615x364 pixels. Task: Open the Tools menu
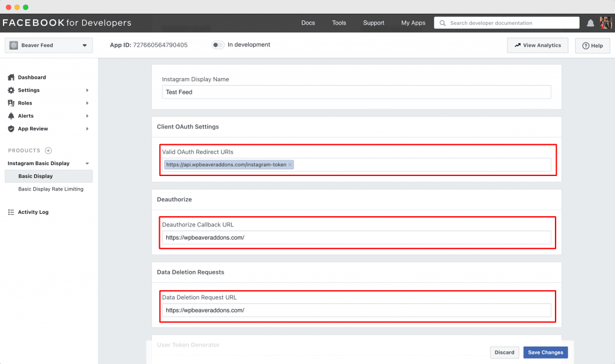[x=339, y=23]
